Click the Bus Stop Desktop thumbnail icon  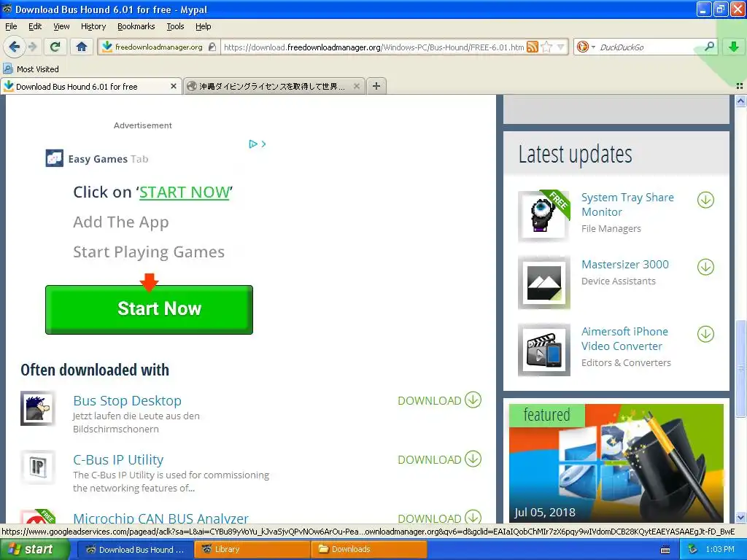[x=38, y=408]
